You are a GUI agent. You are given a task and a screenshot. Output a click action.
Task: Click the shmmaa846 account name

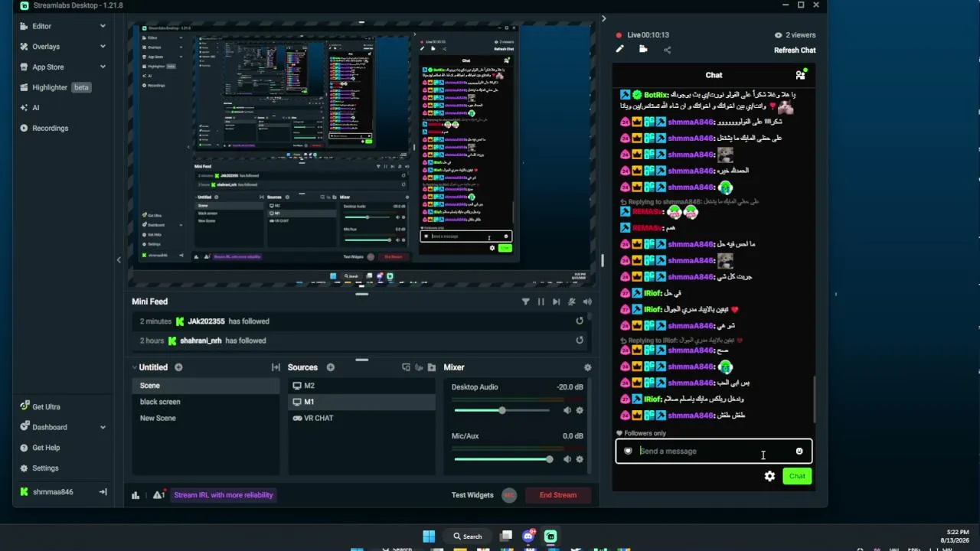tap(53, 492)
